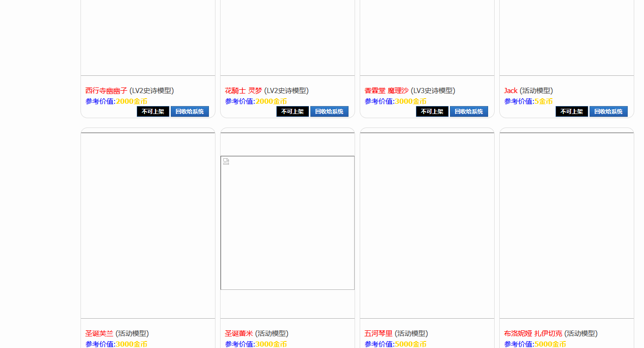Hit 回收给系统 for 香霖堂 魔理沙

[469, 112]
